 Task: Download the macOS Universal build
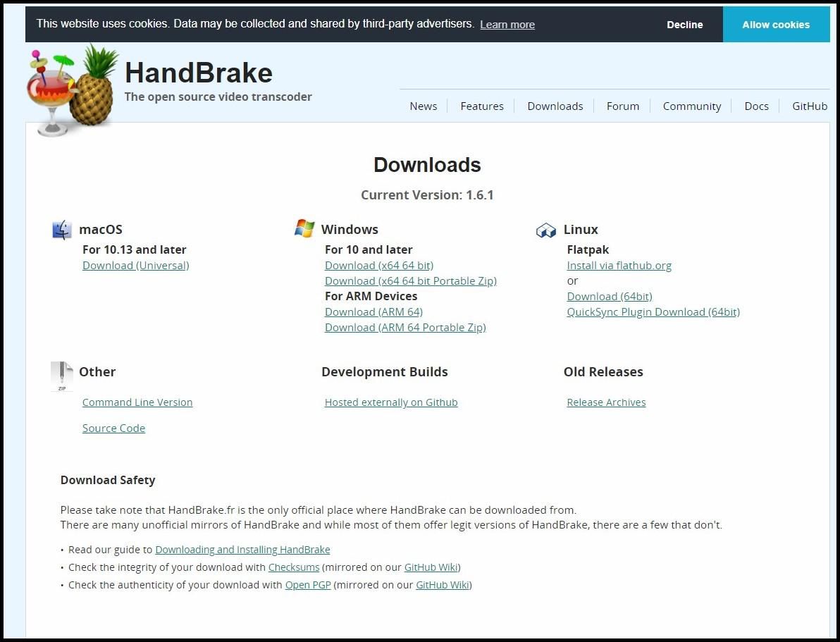coord(135,266)
